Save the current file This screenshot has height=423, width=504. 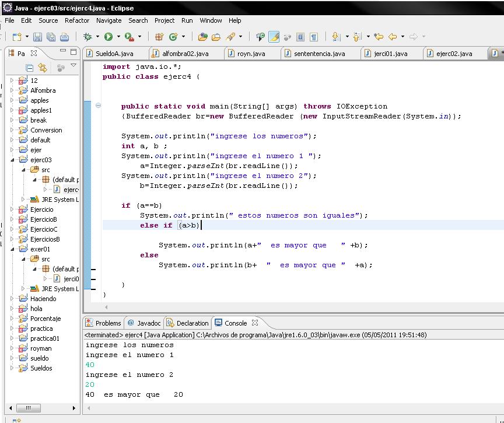(37, 36)
